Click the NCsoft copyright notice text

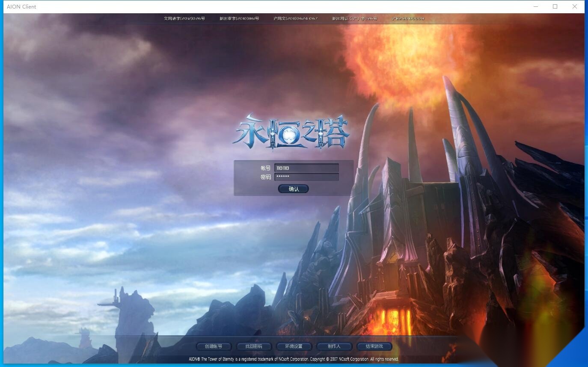click(294, 359)
